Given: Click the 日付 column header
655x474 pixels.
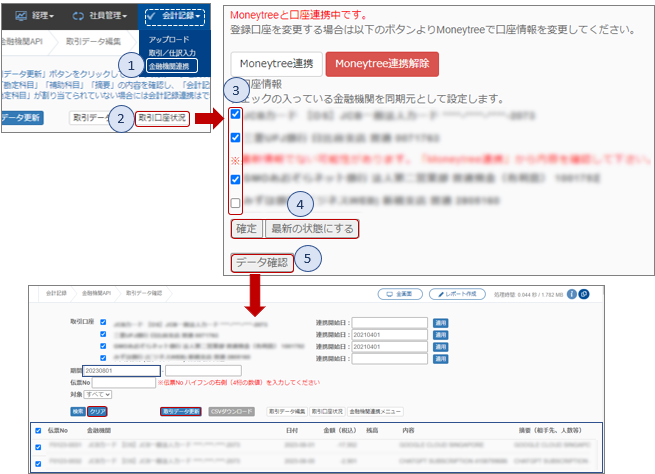Looking at the screenshot, I should [292, 430].
